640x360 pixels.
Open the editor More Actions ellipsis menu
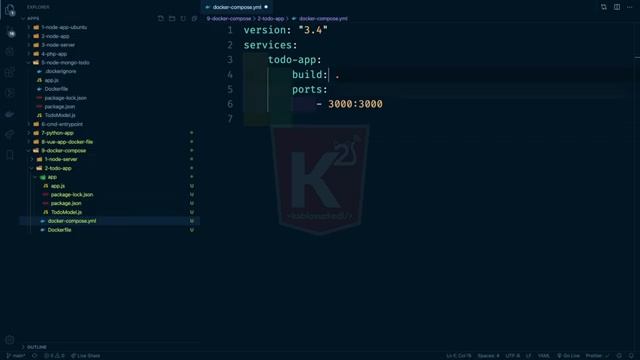point(629,7)
